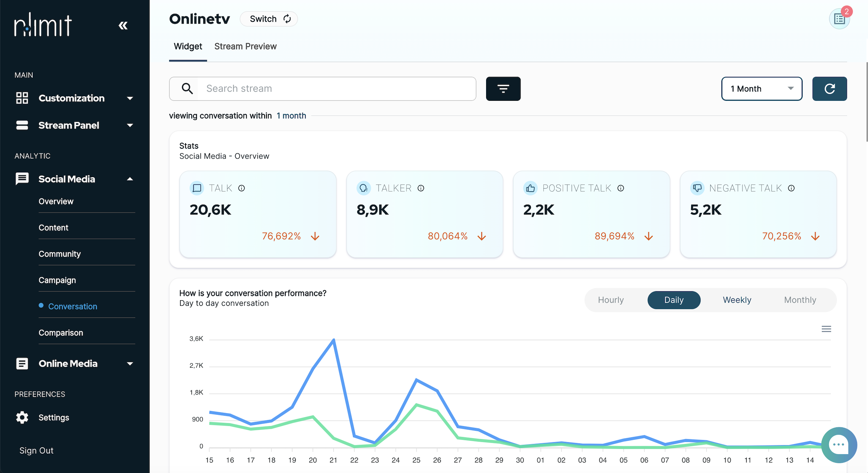Screen dimensions: 868x473
Task: Open the chat support bubble
Action: [839, 445]
